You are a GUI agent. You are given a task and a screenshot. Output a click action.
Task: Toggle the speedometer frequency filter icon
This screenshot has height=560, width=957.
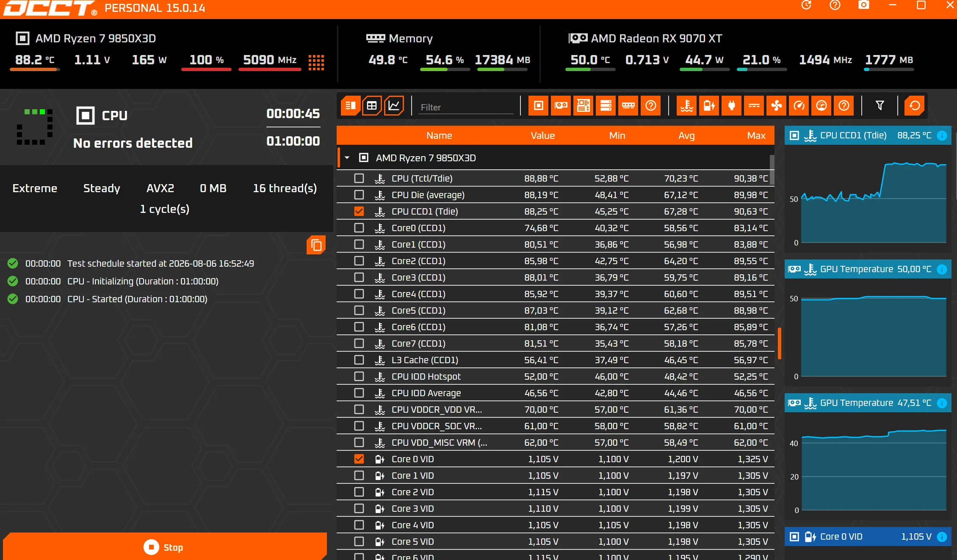pyautogui.click(x=799, y=106)
